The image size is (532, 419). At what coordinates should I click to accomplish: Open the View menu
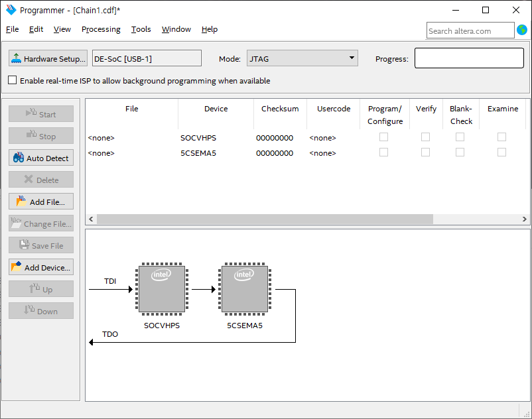[x=62, y=29]
